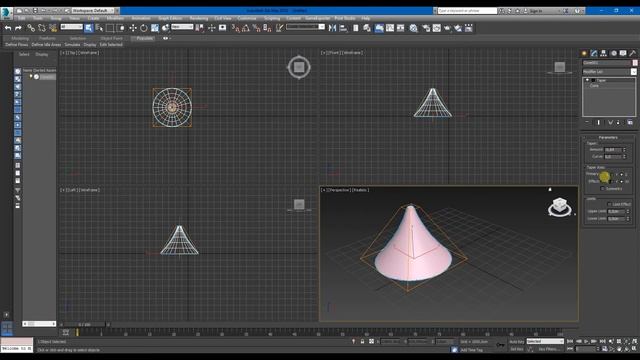Screen dimensions: 640x360
Task: Activate the Select Object tool
Action: pyautogui.click(x=89, y=28)
